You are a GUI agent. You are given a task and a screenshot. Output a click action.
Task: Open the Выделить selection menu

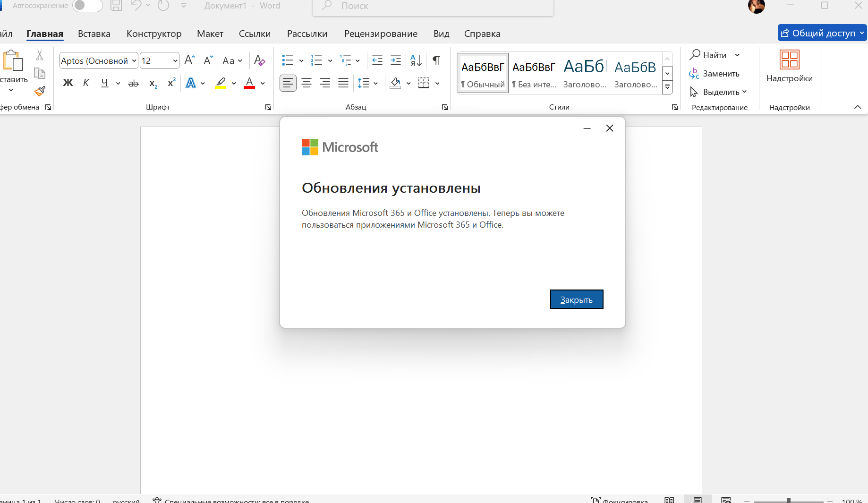coord(718,92)
